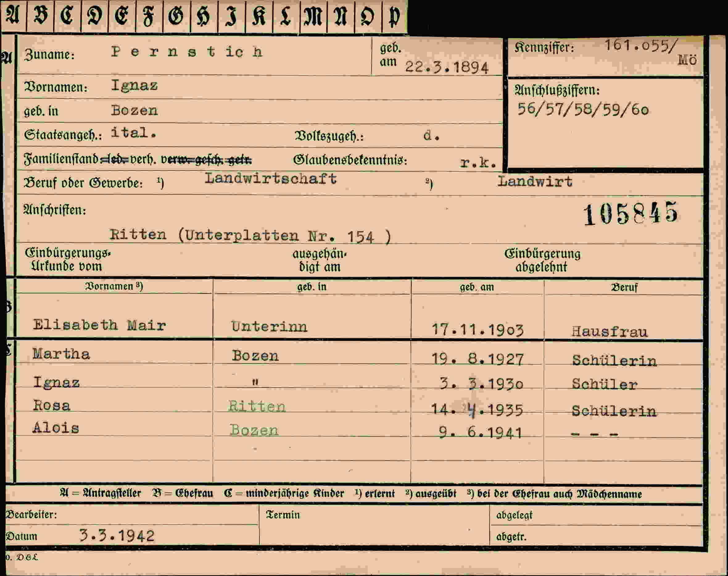Click Rosa's birth date '14. 4.1935'

(477, 410)
